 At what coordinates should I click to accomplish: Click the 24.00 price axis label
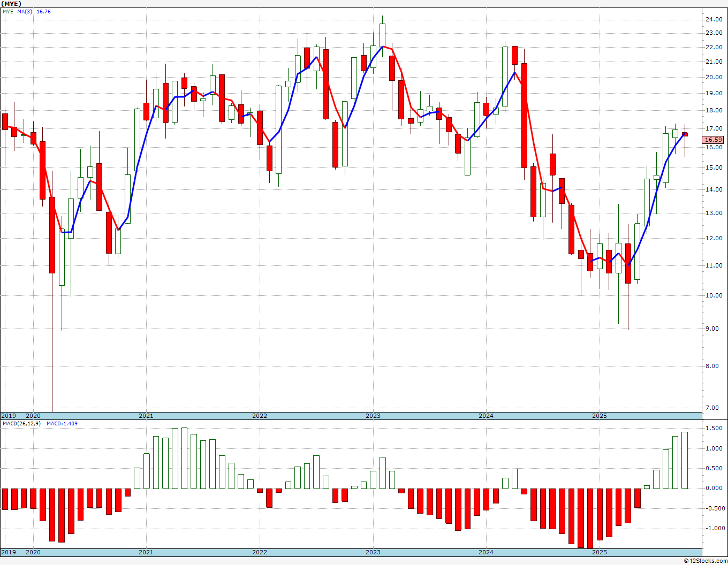[x=714, y=19]
